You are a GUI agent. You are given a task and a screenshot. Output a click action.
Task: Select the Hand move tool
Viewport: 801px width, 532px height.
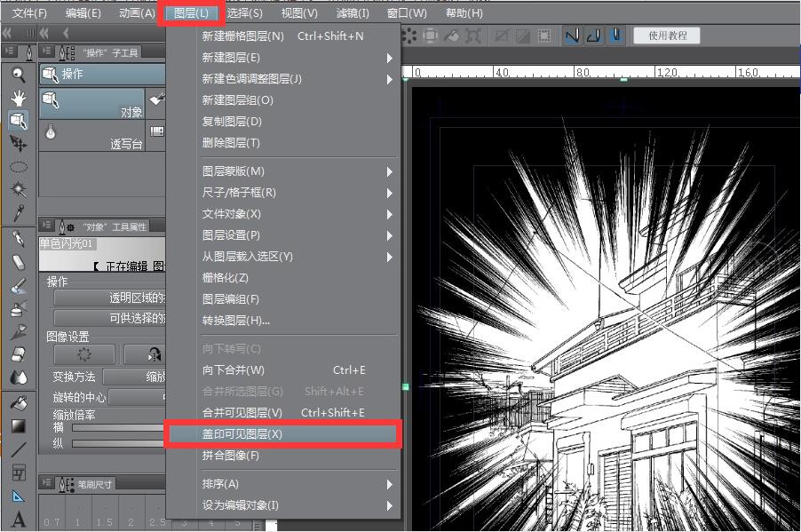18,97
